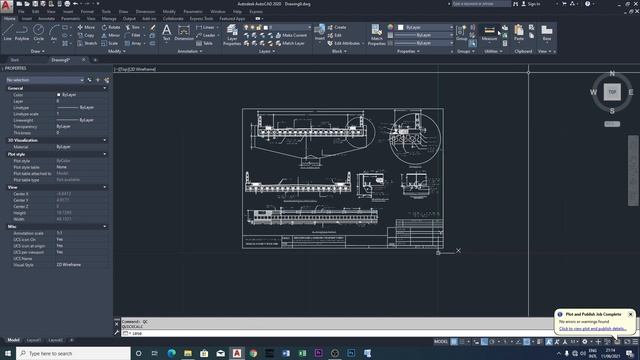This screenshot has width=640, height=360.
Task: Open the Dimension menu in menu bar
Action: click(145, 11)
